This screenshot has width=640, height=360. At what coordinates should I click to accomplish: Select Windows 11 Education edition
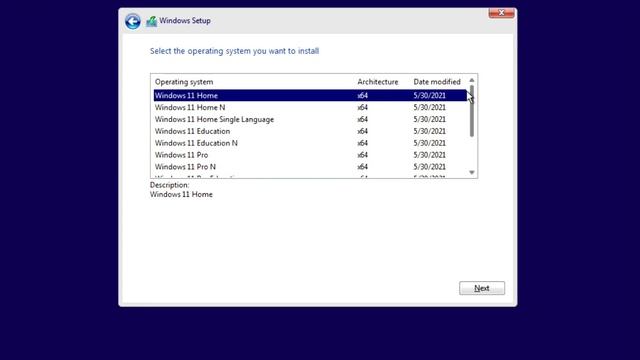pos(311,131)
